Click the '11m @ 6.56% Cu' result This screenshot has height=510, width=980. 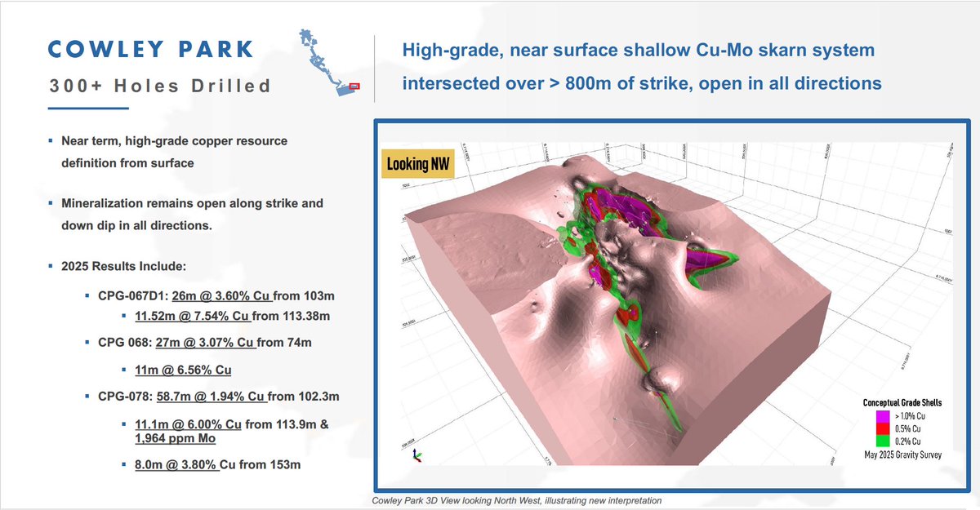click(x=183, y=370)
